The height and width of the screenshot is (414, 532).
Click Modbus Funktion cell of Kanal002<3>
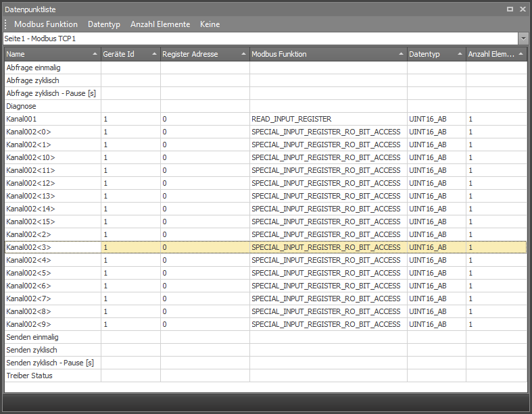328,247
